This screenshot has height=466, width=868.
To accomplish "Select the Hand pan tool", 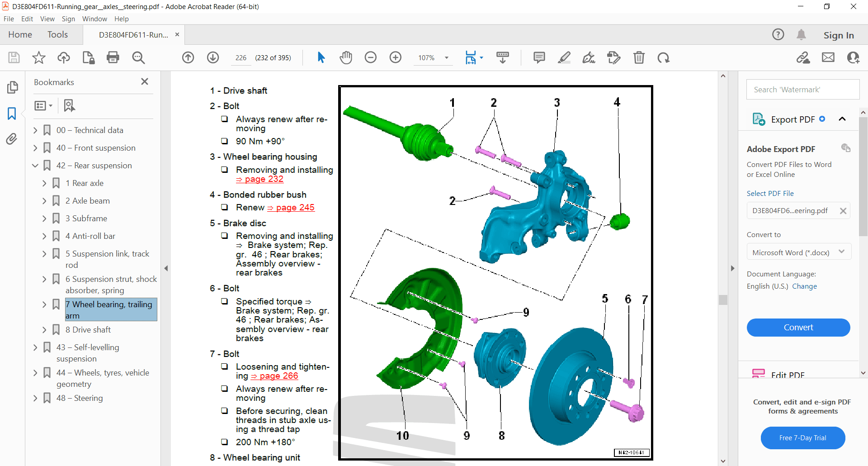I will (x=346, y=57).
